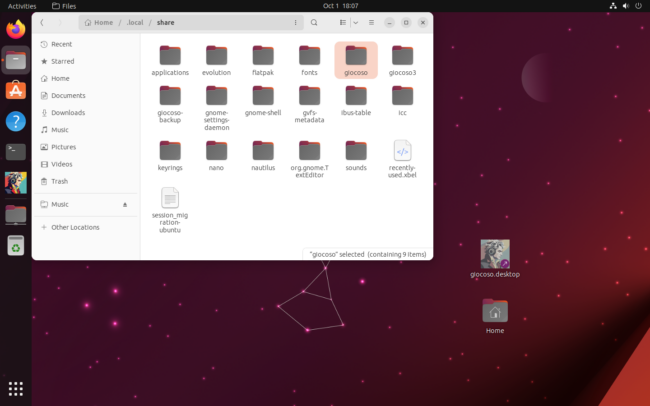Select the sounds folder

[356, 156]
